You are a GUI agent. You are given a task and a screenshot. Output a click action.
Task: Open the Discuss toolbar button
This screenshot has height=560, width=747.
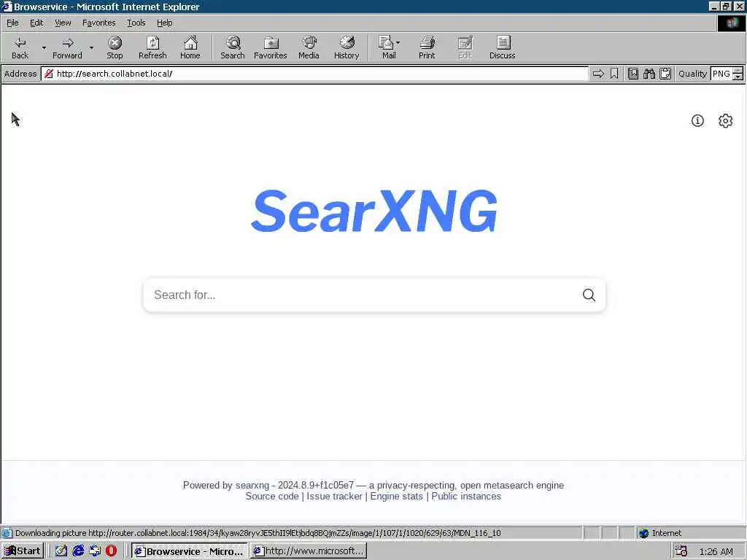coord(502,47)
